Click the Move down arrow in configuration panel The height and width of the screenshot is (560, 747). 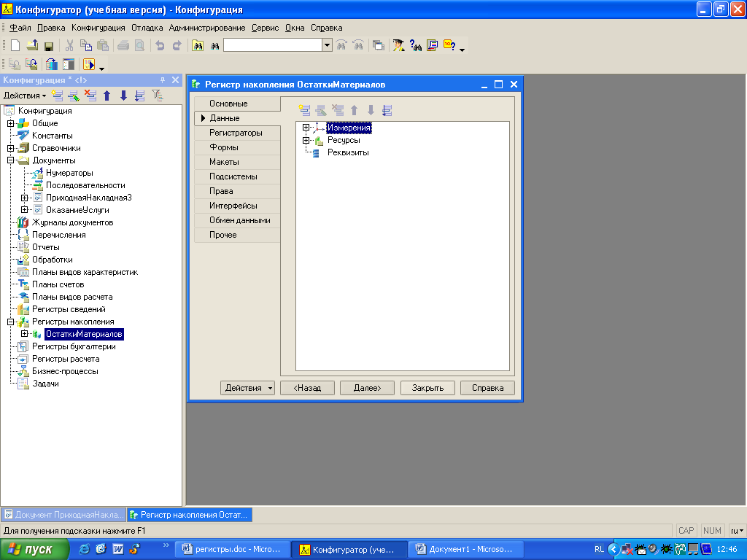click(x=123, y=96)
